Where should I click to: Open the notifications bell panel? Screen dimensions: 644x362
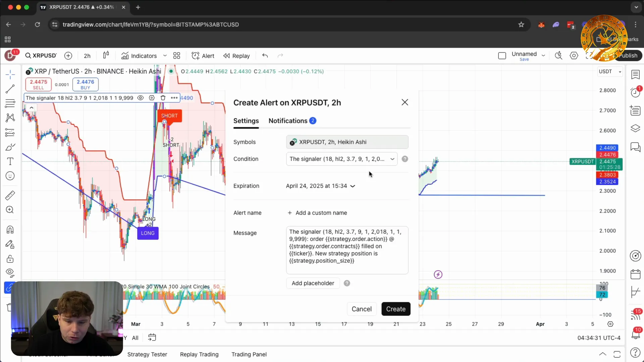coord(635,334)
